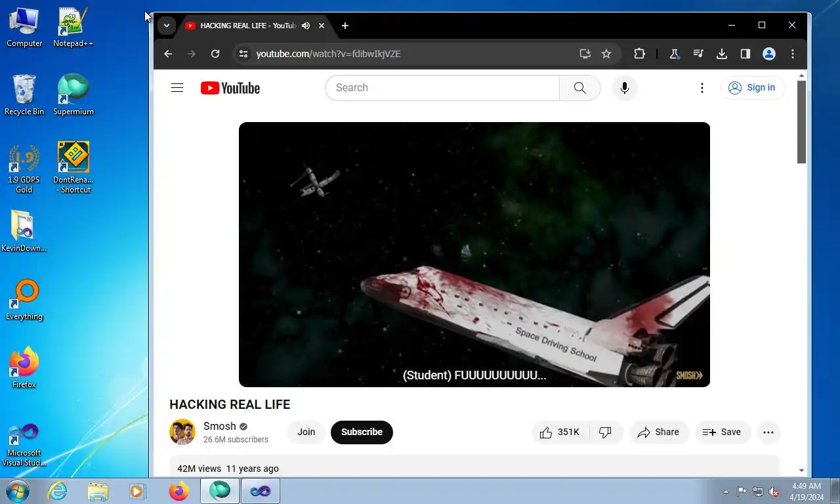The width and height of the screenshot is (840, 504).
Task: Select the Everything desktop shortcut
Action: pyautogui.click(x=24, y=300)
